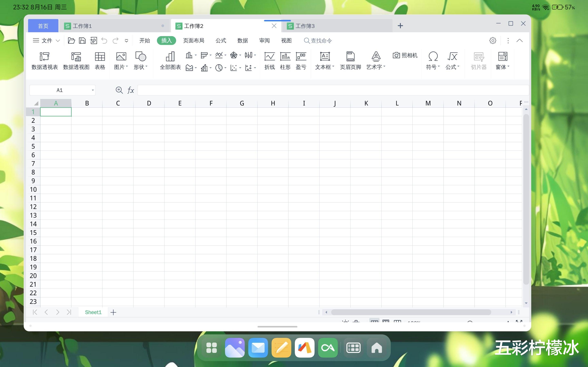Click the 查找命令 search command field
588x367 pixels.
tap(321, 41)
